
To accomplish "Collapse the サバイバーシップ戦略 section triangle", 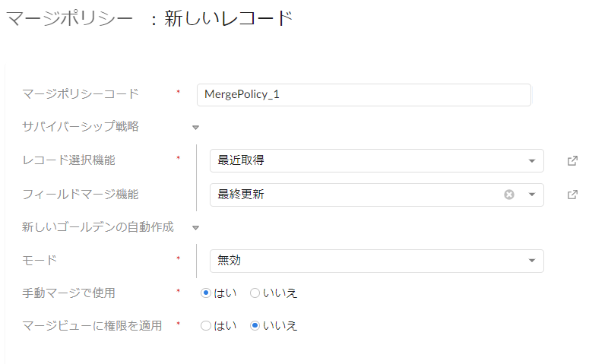I will 196,128.
